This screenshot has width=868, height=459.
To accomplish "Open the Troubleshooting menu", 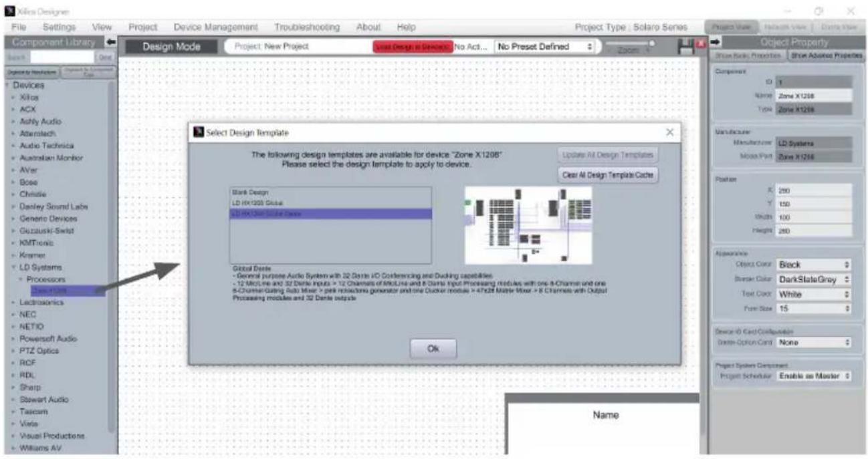I will 307,27.
